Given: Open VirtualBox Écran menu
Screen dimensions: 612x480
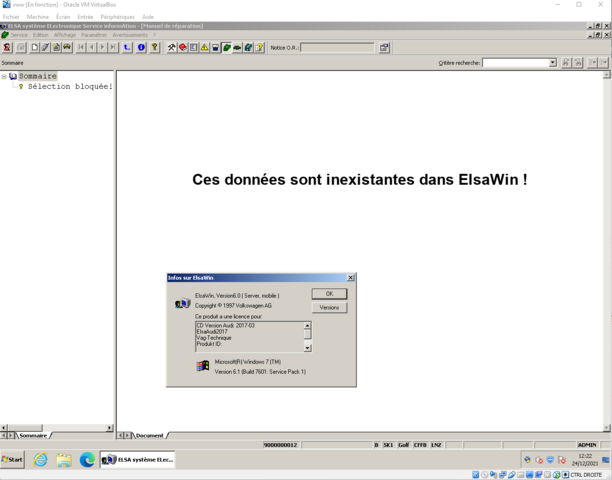Looking at the screenshot, I should click(63, 17).
